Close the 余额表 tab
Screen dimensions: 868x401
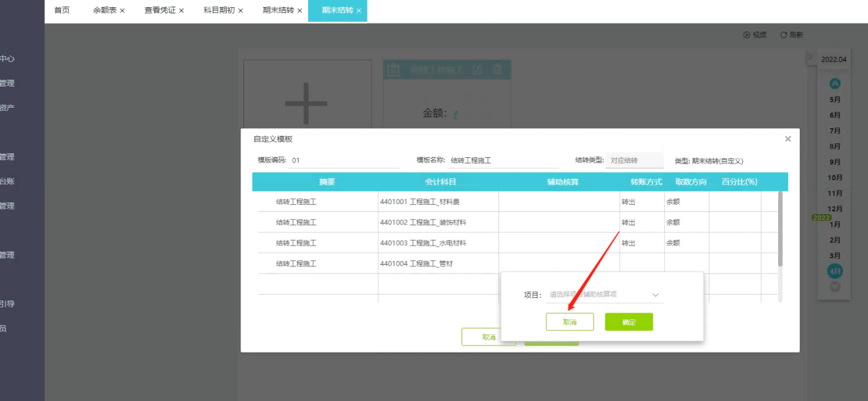point(122,11)
